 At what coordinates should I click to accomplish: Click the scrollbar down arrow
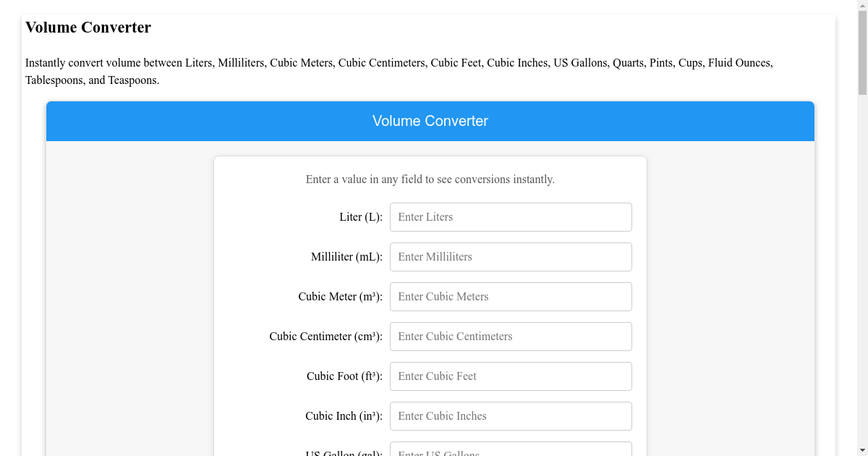coord(862,450)
